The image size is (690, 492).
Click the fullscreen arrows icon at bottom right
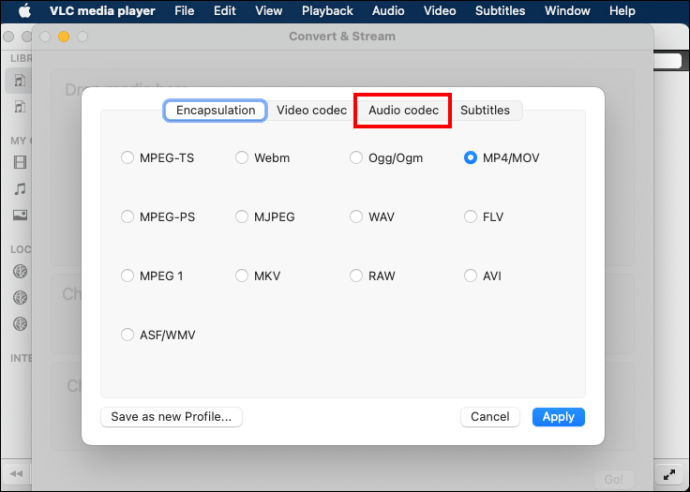[669, 473]
